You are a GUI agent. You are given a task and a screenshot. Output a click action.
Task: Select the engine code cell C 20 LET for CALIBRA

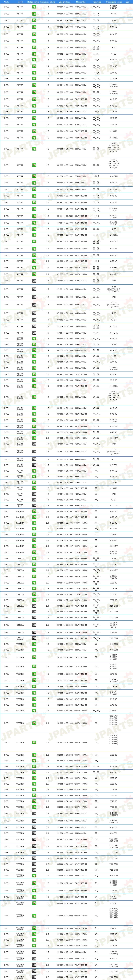(114, 534)
